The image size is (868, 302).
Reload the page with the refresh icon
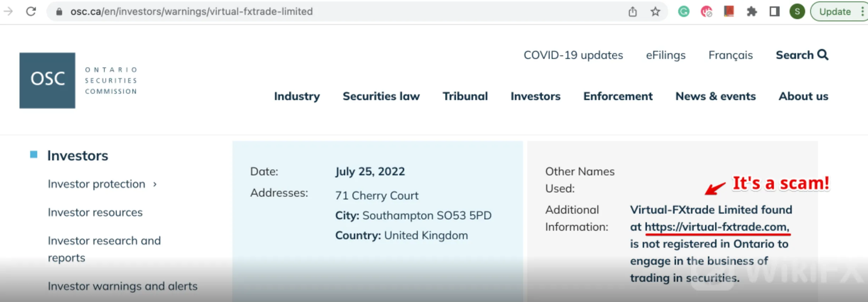click(31, 11)
